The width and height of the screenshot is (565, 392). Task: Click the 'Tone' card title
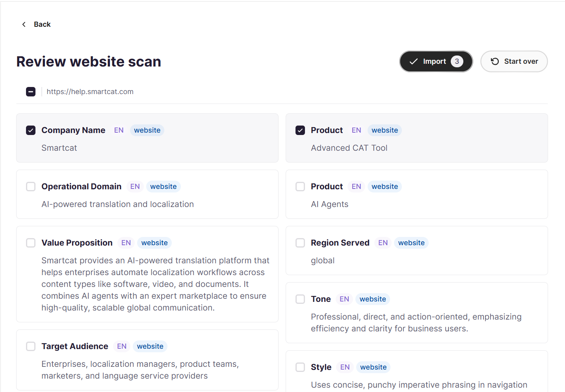point(321,299)
